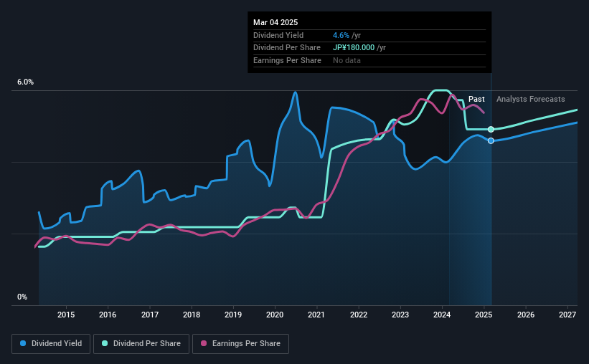Click the 2022 x-axis label
This screenshot has height=364, width=589.
pyautogui.click(x=359, y=315)
